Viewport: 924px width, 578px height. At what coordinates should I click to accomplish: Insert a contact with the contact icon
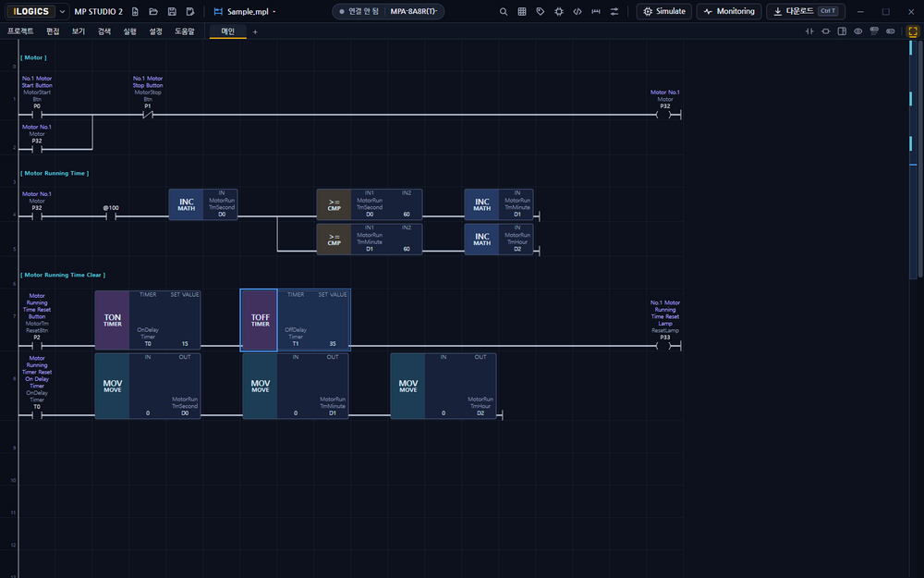pos(809,31)
